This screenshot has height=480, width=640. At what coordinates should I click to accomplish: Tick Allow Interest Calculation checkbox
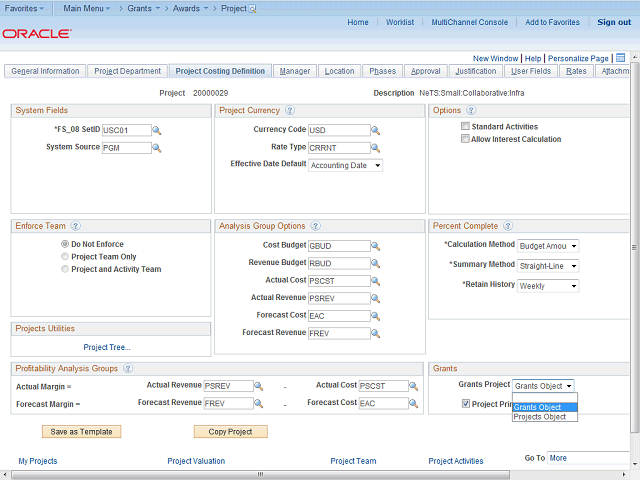pos(465,139)
